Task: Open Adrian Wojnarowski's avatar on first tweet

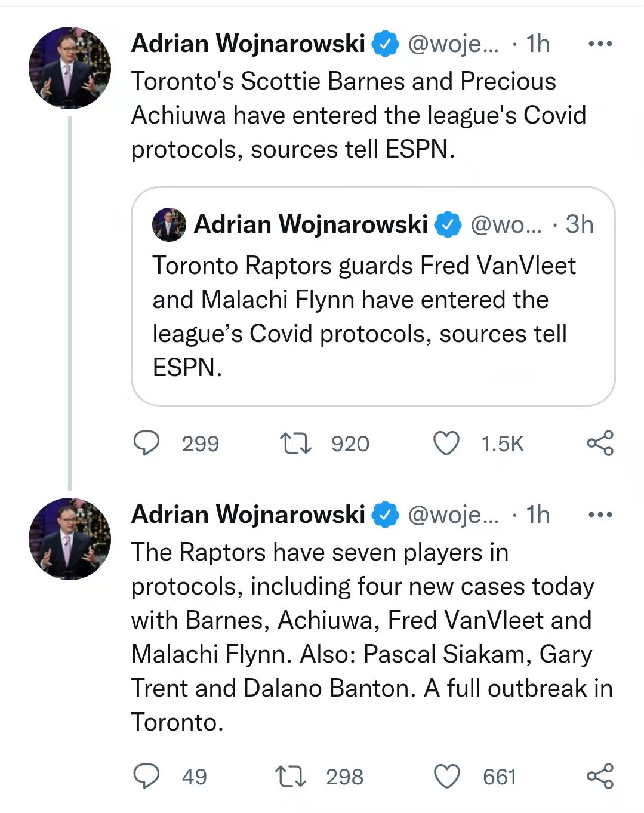Action: (70, 68)
